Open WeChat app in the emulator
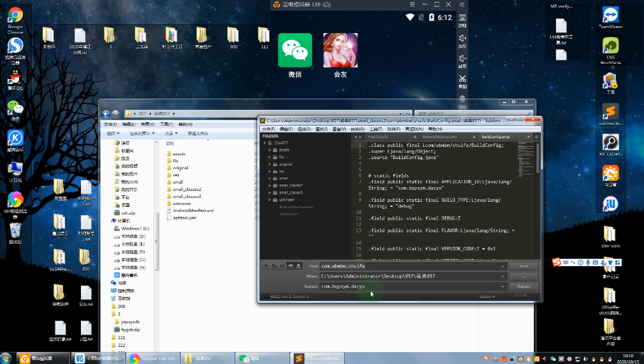The width and height of the screenshot is (644, 364). tap(295, 51)
